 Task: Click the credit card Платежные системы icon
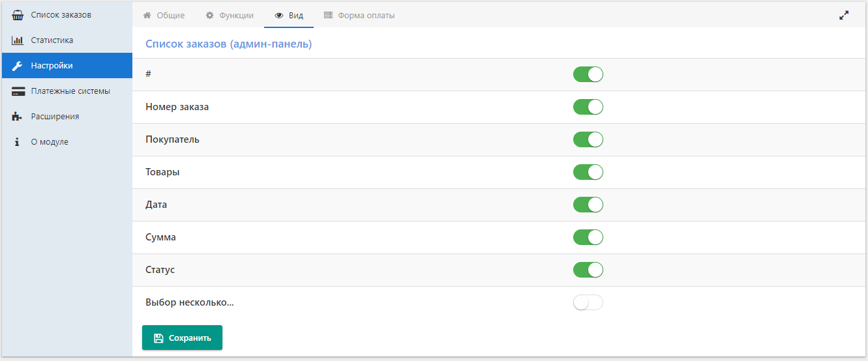click(x=18, y=91)
